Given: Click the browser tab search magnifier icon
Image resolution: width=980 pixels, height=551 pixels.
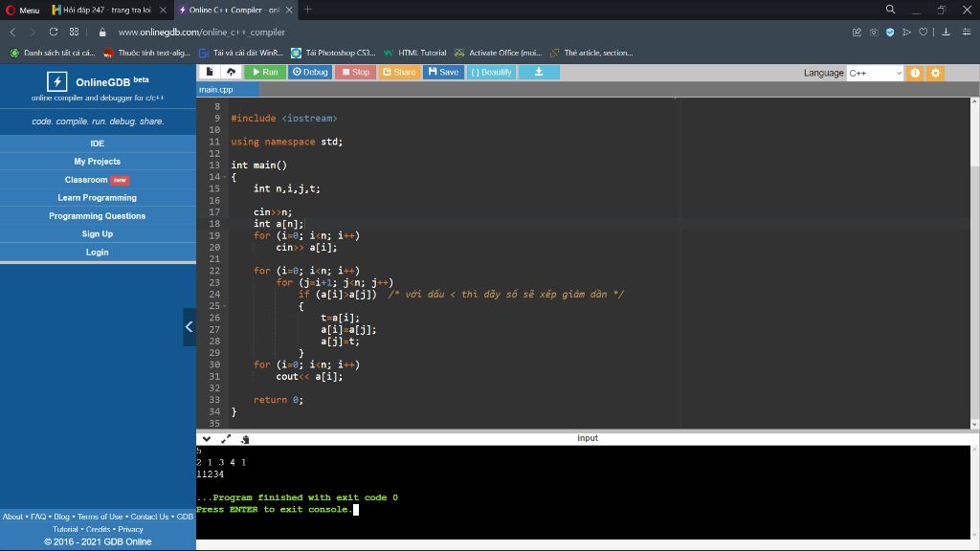Looking at the screenshot, I should 891,10.
